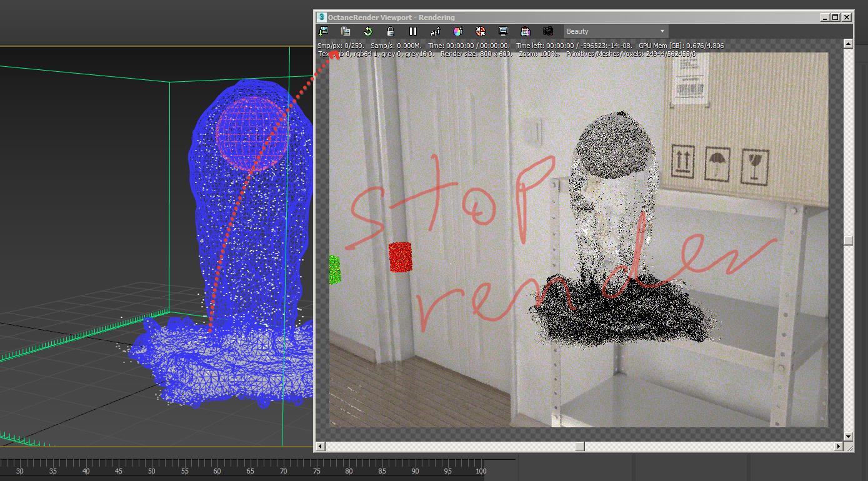Click frame 50 on the timeline
The height and width of the screenshot is (481, 868).
[x=152, y=472]
